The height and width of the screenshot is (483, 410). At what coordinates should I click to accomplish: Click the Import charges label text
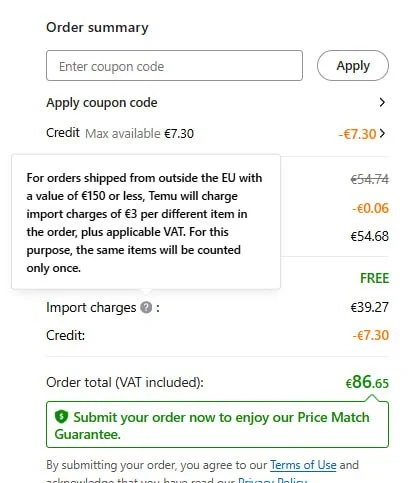point(91,307)
